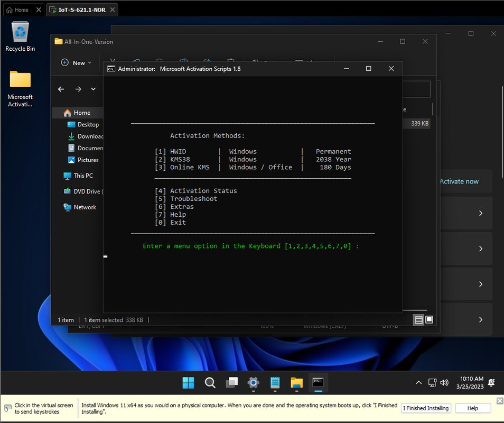Open the Windows Start menu
This screenshot has width=504, height=423.
coord(188,383)
